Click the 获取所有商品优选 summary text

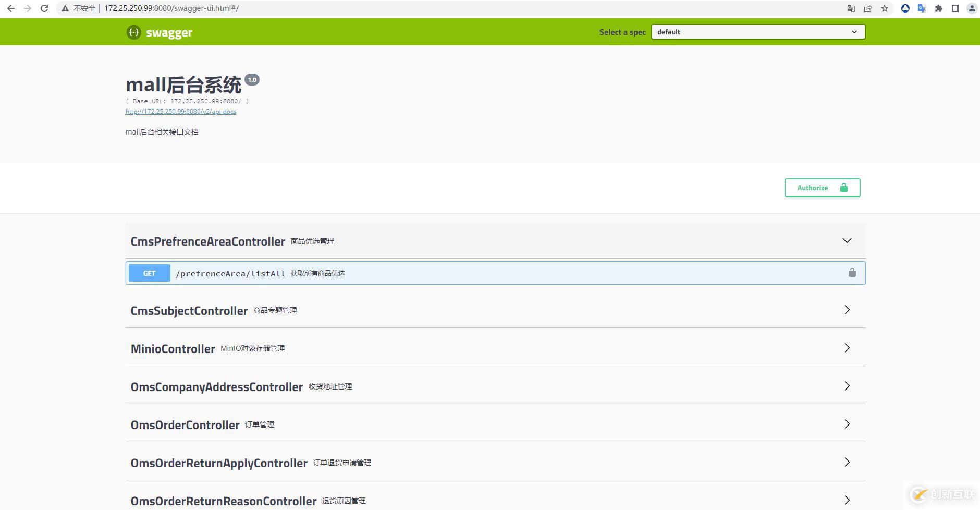318,273
